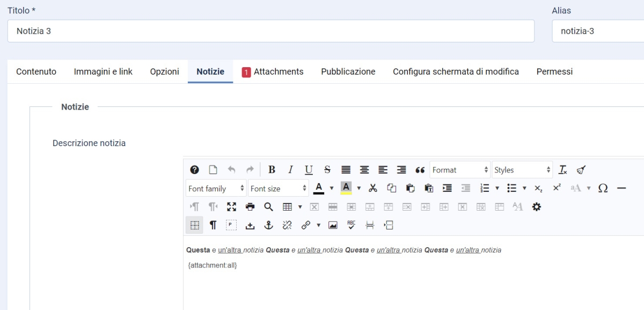Toggle visual blocks display
644x310 pixels.
click(x=231, y=225)
